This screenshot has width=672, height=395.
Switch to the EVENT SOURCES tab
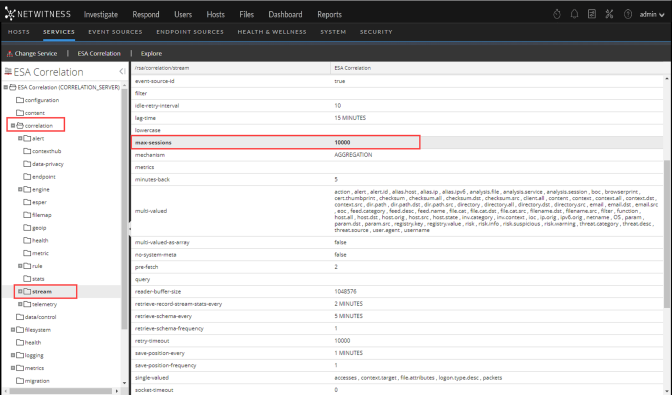point(115,32)
